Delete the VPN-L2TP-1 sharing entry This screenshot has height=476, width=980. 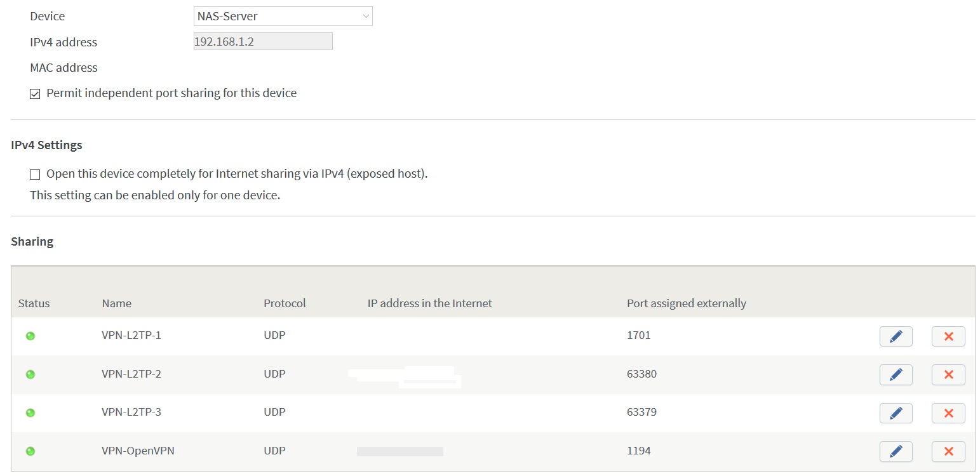[948, 336]
